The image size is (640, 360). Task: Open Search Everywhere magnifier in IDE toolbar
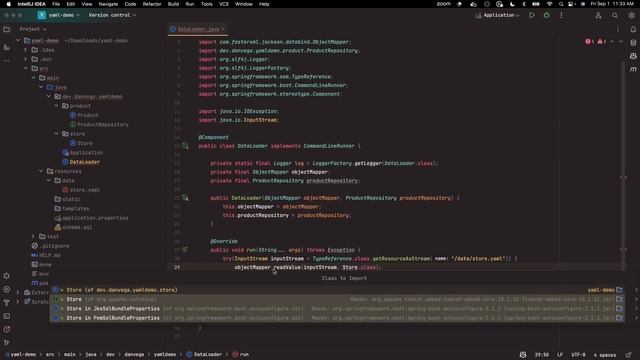coord(615,15)
